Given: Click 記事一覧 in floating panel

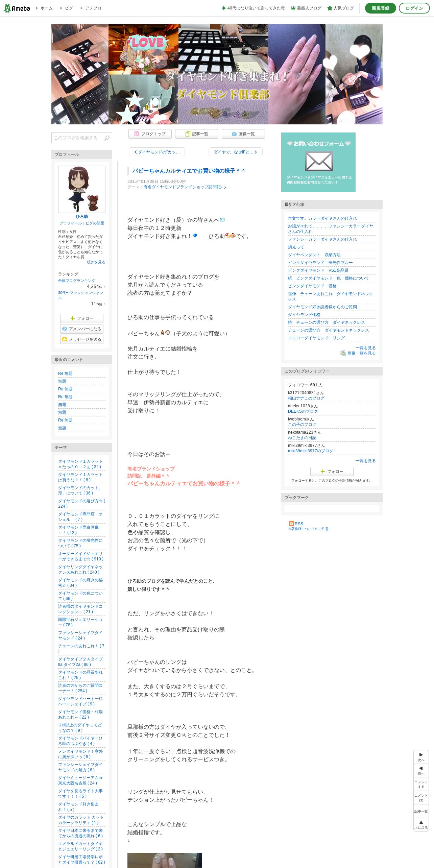Looking at the screenshot, I should click(421, 811).
